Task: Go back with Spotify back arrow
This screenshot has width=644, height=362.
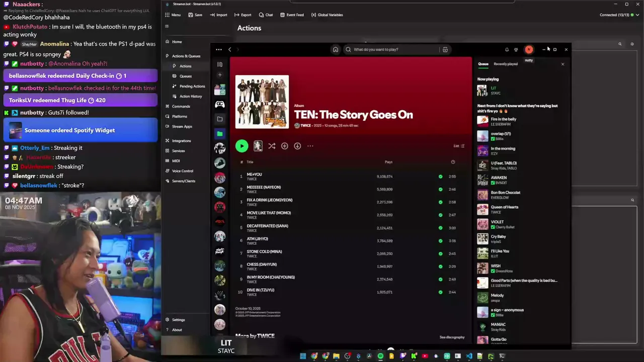Action: tap(229, 49)
